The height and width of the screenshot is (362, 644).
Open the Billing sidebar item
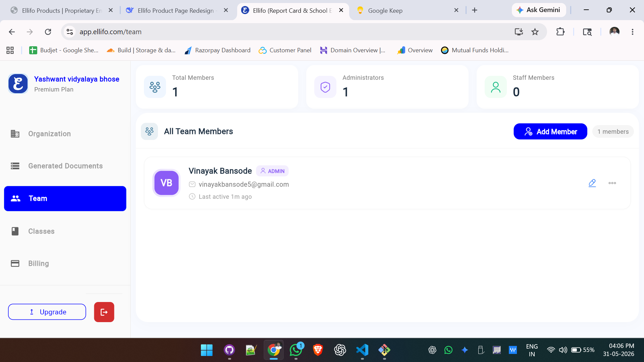(65, 263)
